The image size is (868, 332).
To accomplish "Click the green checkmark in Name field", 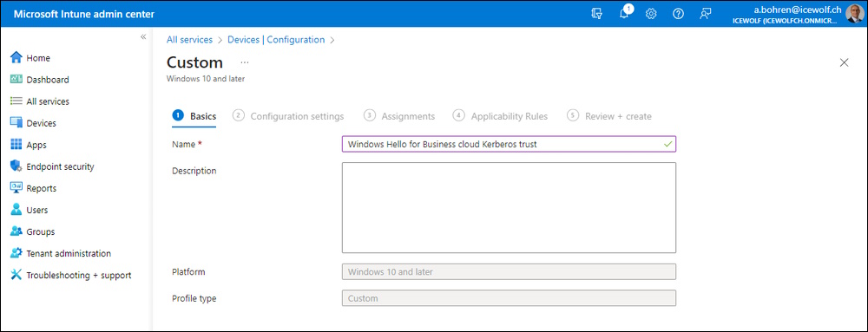I will click(x=668, y=144).
